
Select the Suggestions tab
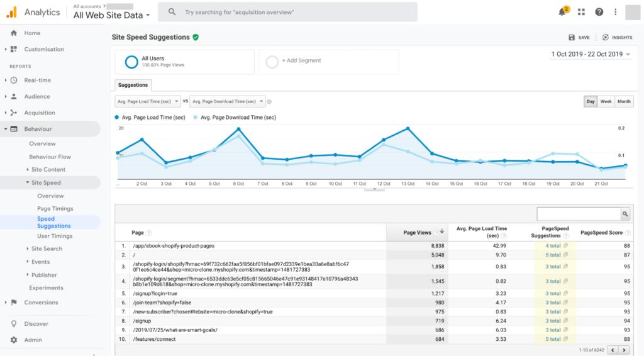coord(133,85)
